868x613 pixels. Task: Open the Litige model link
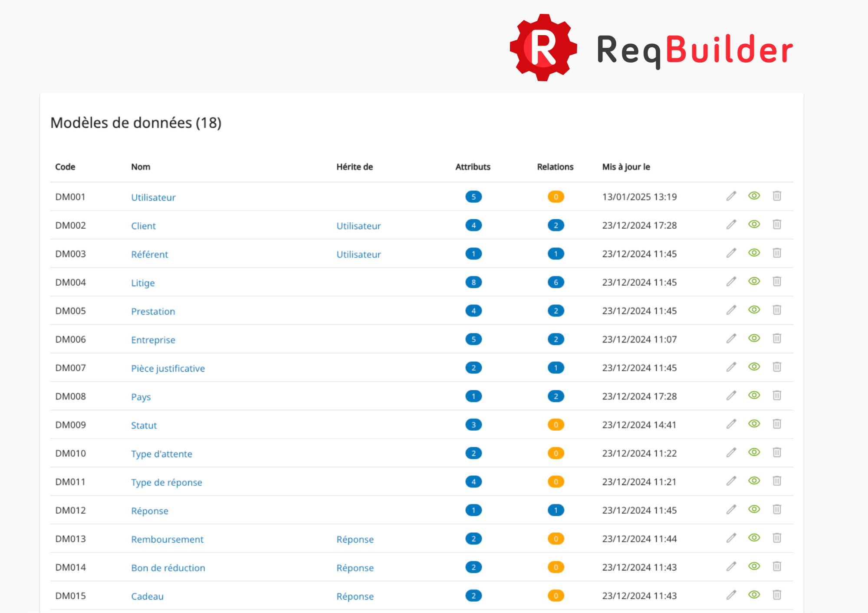pos(143,283)
